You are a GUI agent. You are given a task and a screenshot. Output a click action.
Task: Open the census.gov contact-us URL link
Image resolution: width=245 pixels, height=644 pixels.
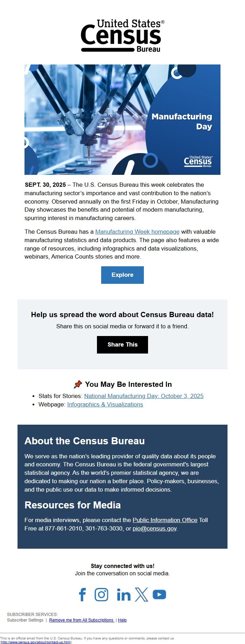[x=36, y=642]
